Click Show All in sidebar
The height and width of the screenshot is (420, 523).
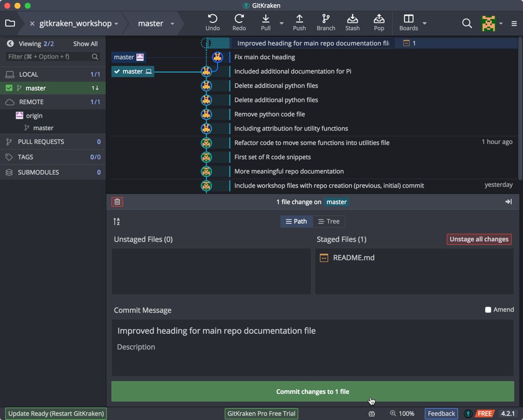click(85, 44)
